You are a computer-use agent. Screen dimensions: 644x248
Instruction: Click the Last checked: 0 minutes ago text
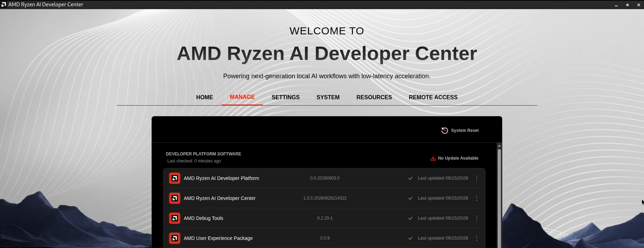194,161
